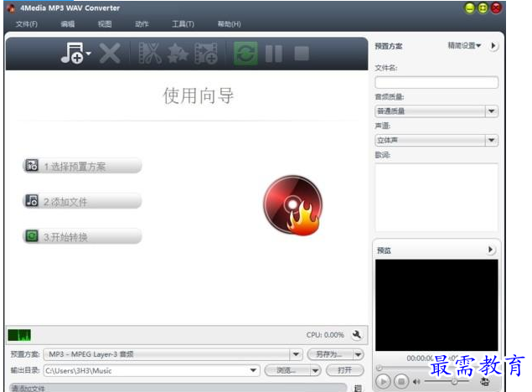Click the Pause toolbar icon
Screen dimensions: 532x392
point(273,54)
